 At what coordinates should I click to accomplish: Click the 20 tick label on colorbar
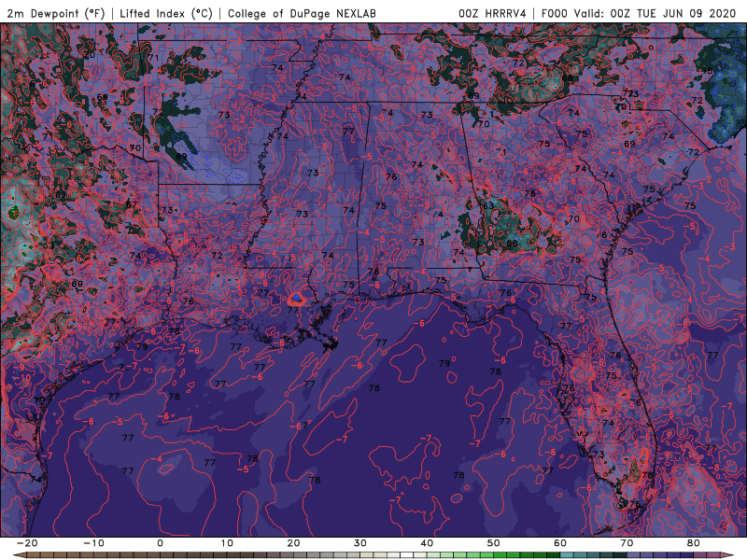click(x=293, y=543)
